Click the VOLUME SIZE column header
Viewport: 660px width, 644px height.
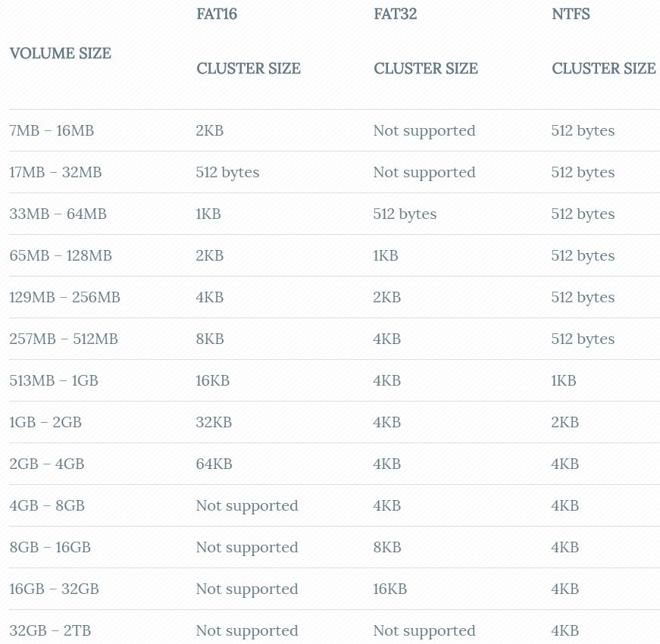coord(60,54)
